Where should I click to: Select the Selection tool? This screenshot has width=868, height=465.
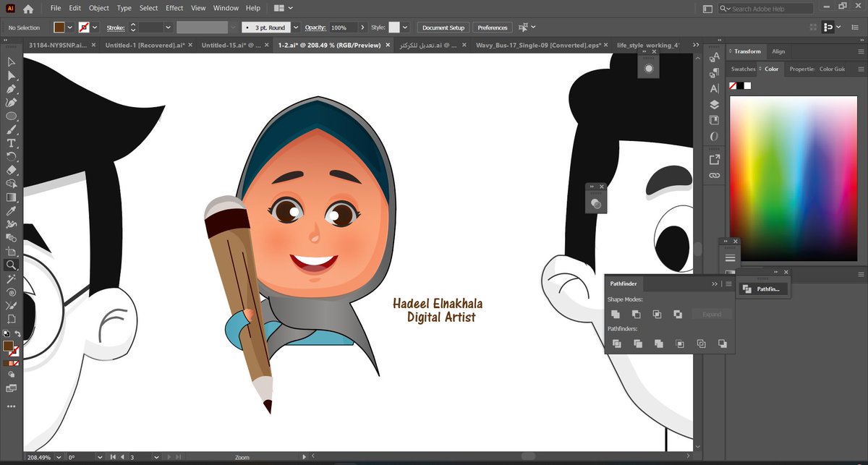(11, 62)
